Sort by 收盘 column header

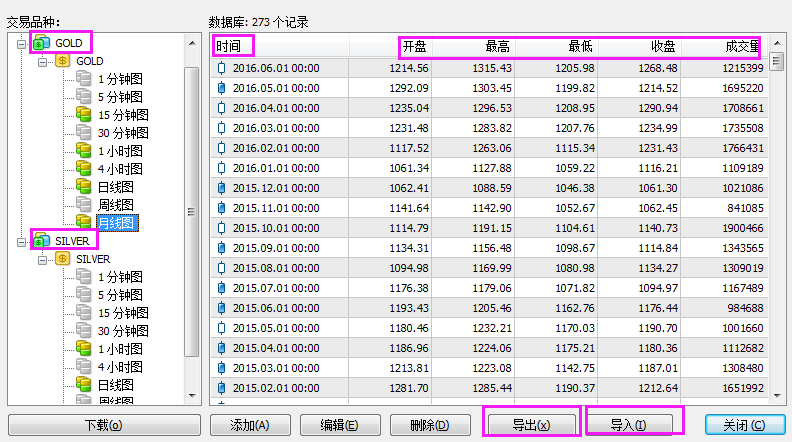pyautogui.click(x=662, y=45)
